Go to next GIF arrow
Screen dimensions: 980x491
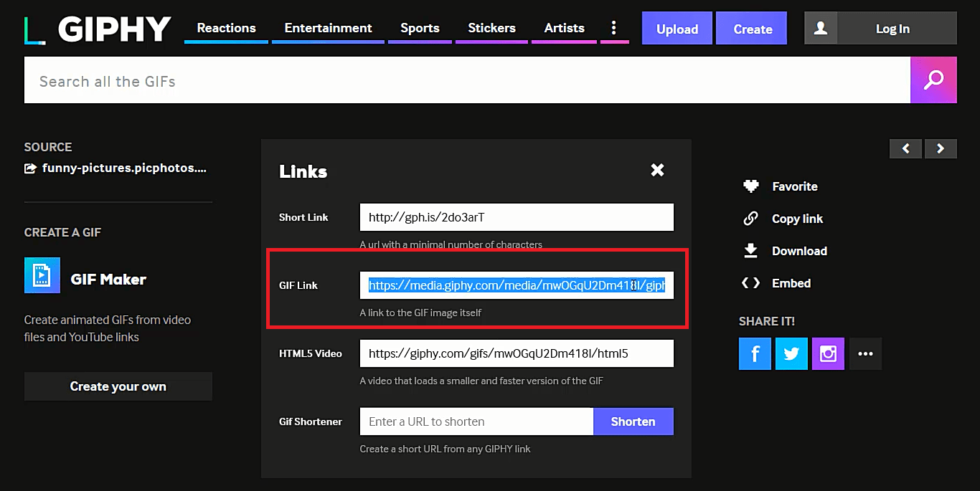pyautogui.click(x=941, y=148)
